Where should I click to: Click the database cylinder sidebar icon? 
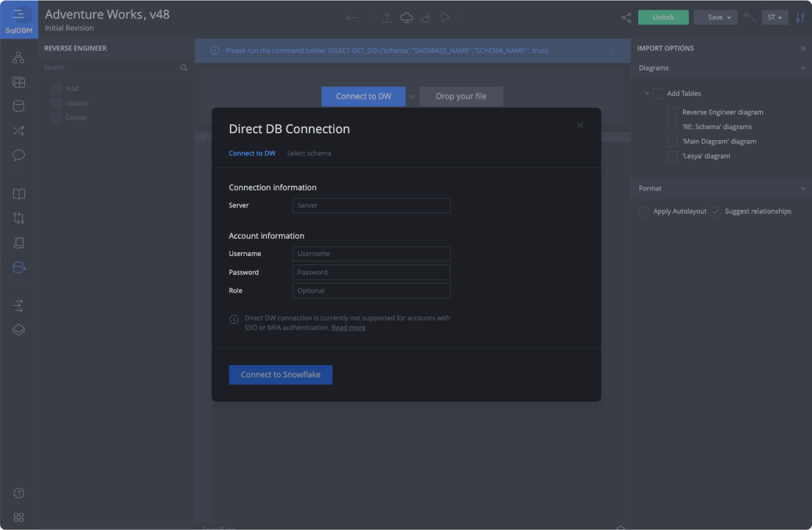(x=19, y=106)
